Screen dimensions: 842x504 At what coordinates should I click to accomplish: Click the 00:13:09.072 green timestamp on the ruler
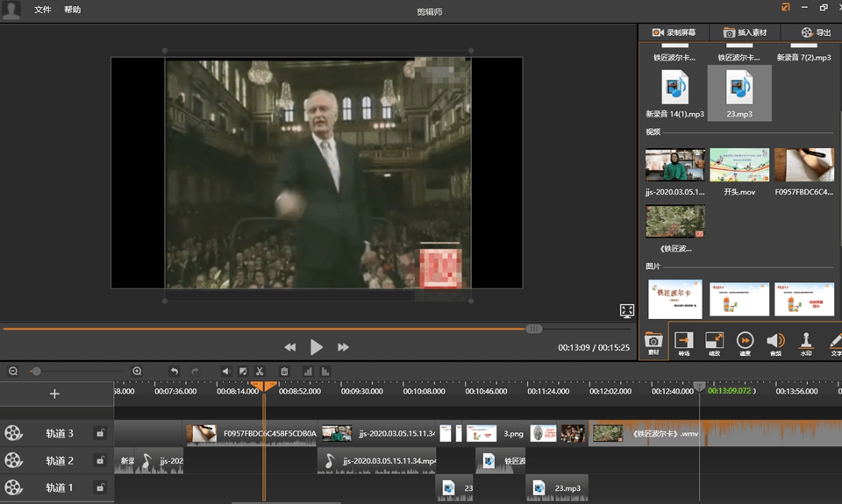point(729,391)
